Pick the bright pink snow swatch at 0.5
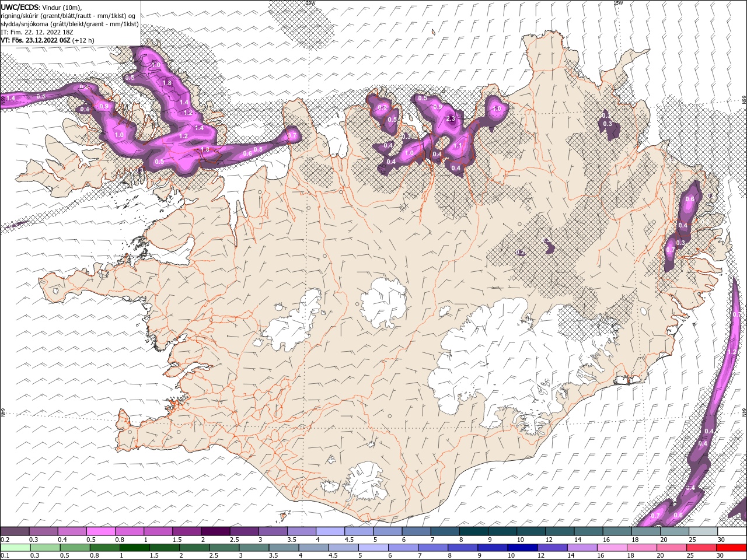Viewport: 747px width, 560px height. [100, 531]
